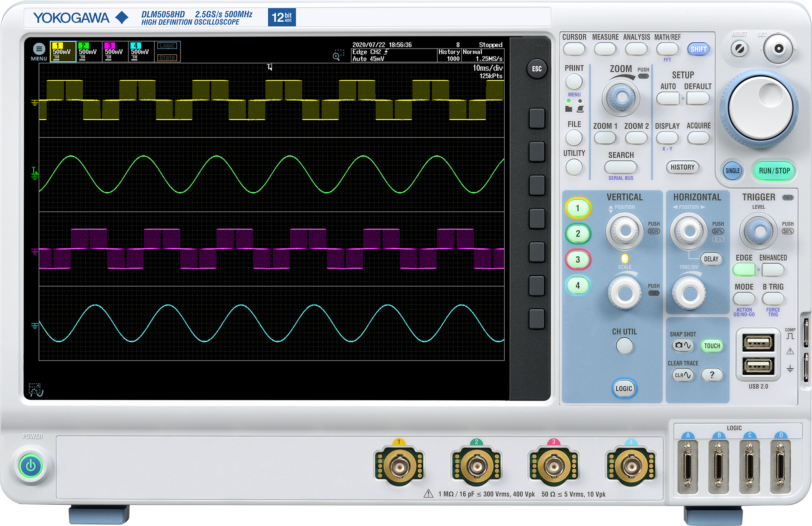Push the FILE button

[x=574, y=137]
